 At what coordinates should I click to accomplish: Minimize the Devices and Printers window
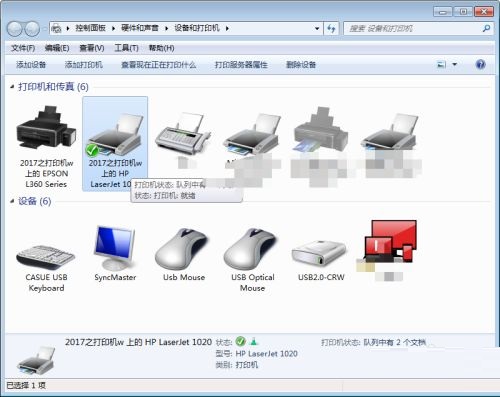[443, 12]
